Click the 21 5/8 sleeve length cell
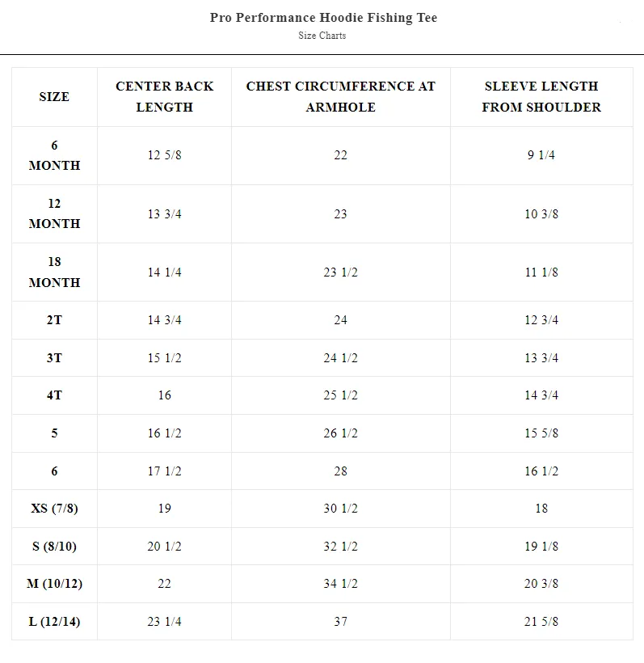 [x=541, y=622]
